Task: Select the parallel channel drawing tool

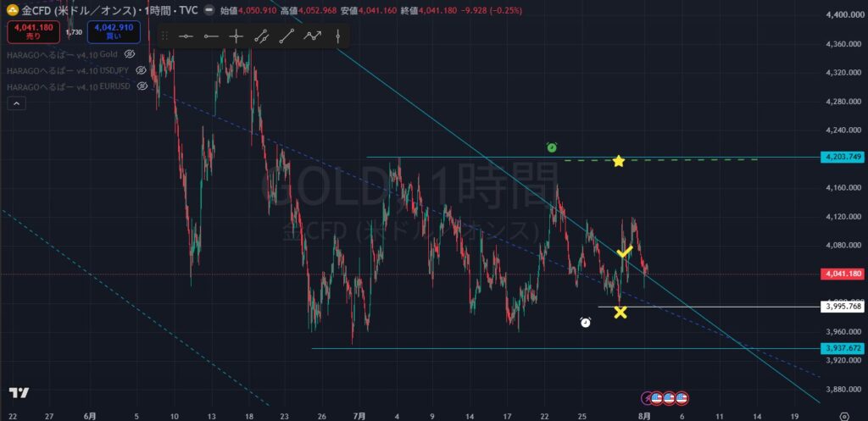Action: pos(261,36)
